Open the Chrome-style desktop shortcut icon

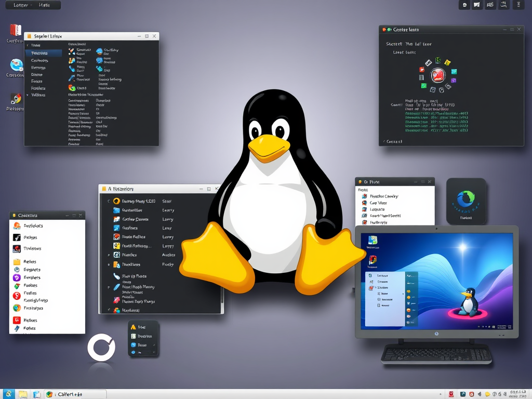[x=16, y=98]
